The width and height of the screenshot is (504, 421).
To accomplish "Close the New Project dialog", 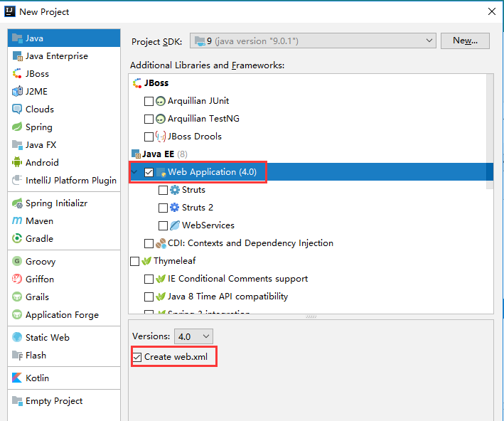I will tap(492, 11).
